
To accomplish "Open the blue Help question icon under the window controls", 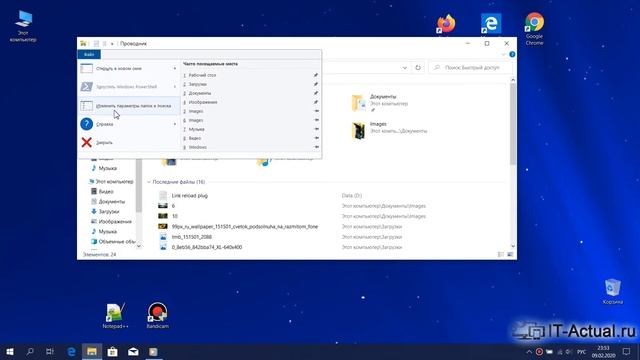I will click(x=512, y=54).
